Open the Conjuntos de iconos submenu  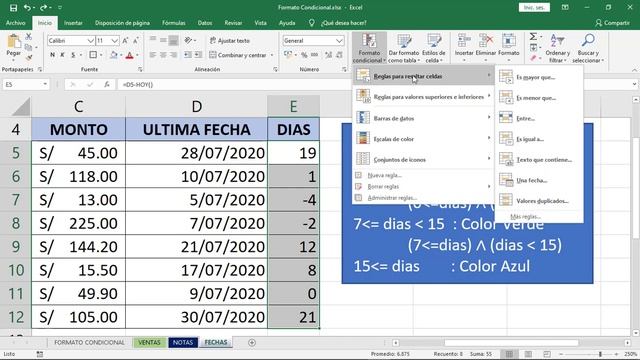pos(423,159)
